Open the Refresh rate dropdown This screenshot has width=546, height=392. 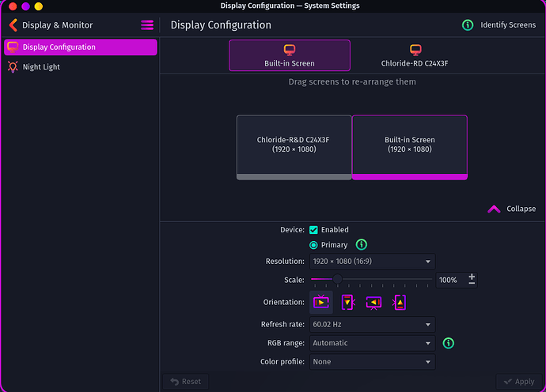pos(372,324)
